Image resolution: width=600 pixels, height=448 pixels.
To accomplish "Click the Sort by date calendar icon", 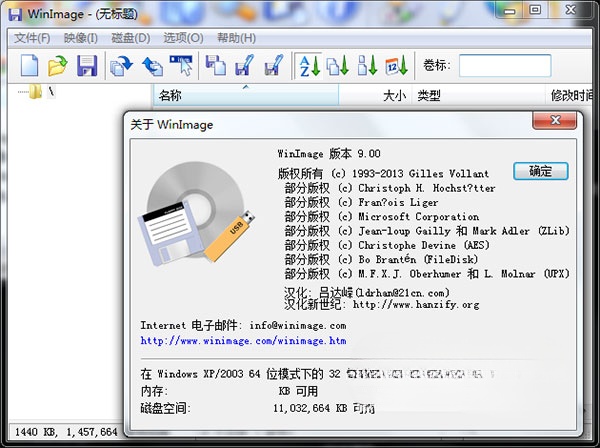I will coord(396,67).
